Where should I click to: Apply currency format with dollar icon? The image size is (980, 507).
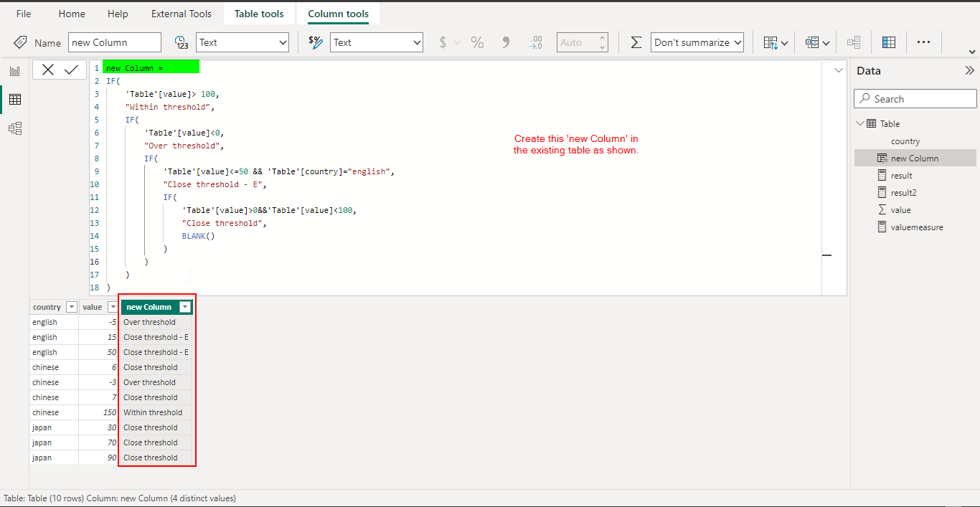(x=443, y=42)
